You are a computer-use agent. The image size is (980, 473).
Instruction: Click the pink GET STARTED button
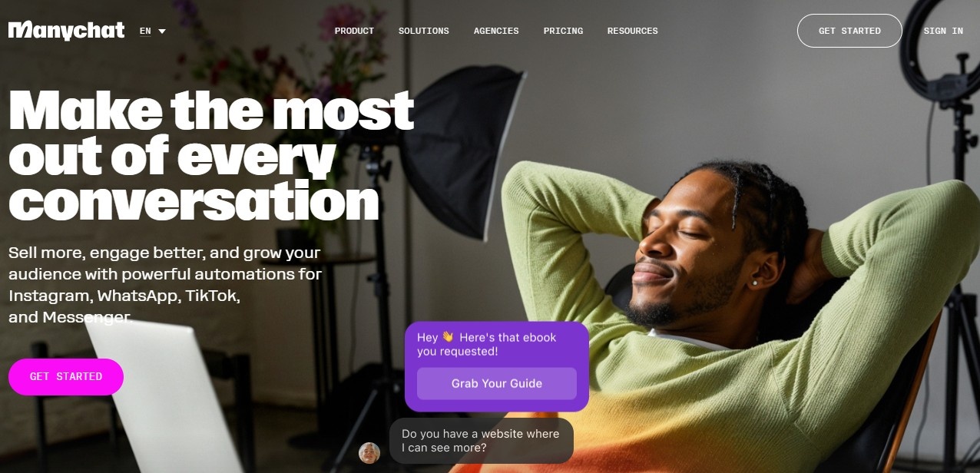(x=66, y=377)
